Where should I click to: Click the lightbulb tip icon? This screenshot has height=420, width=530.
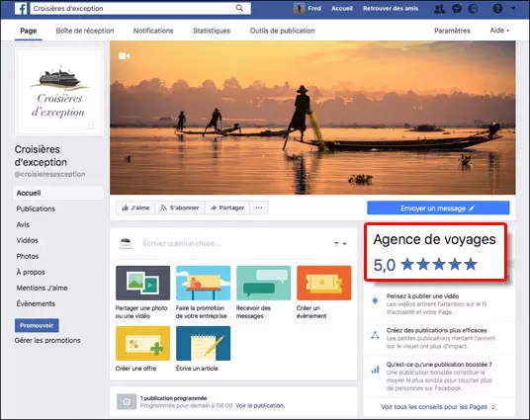click(x=375, y=300)
